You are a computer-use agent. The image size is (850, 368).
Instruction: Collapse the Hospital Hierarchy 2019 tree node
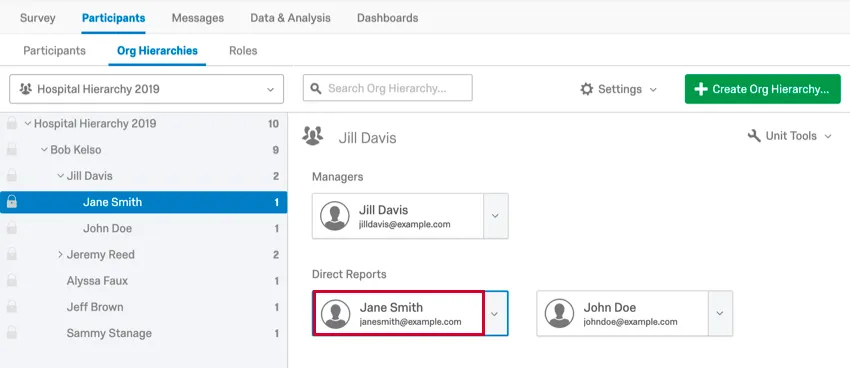28,124
